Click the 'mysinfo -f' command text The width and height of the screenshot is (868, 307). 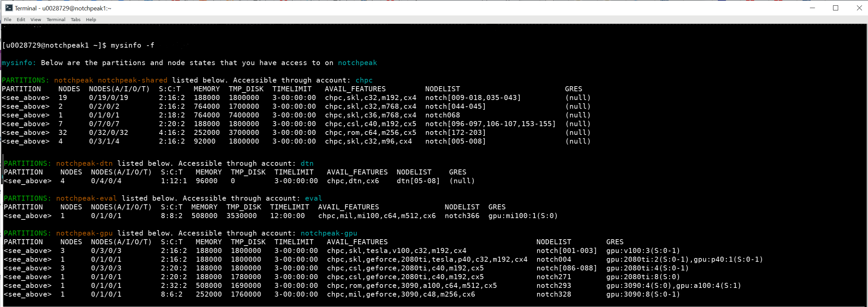(x=132, y=45)
